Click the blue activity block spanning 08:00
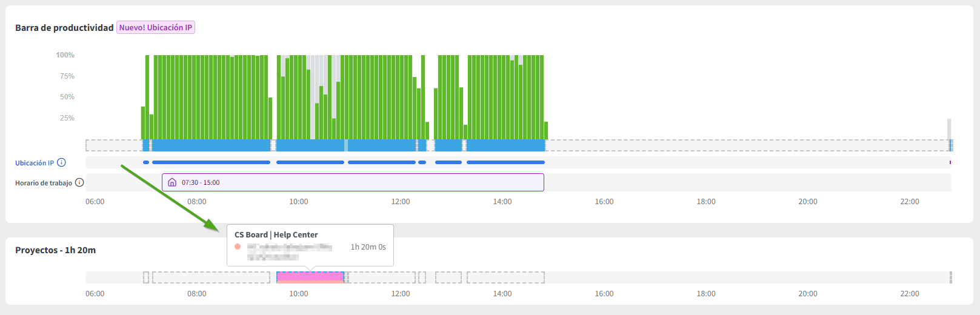980x315 pixels. pyautogui.click(x=211, y=145)
